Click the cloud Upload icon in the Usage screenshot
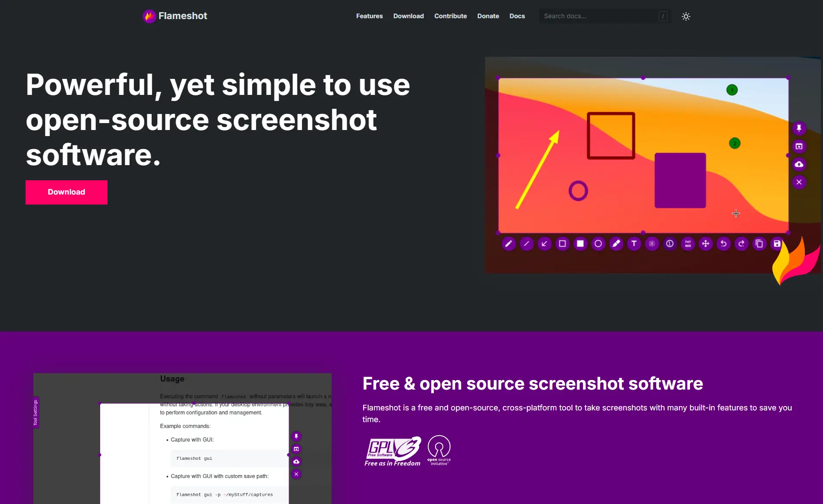 pyautogui.click(x=296, y=462)
